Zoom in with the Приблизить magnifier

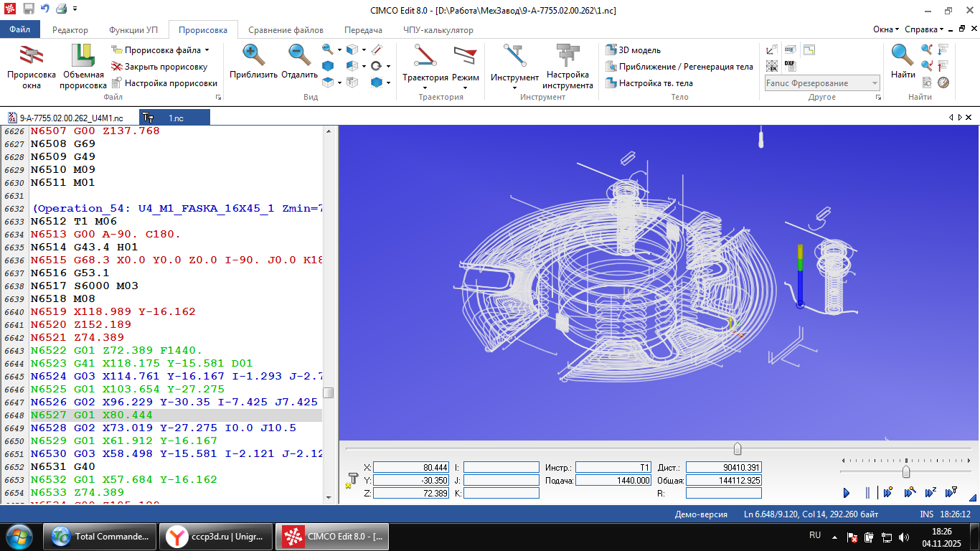click(253, 56)
